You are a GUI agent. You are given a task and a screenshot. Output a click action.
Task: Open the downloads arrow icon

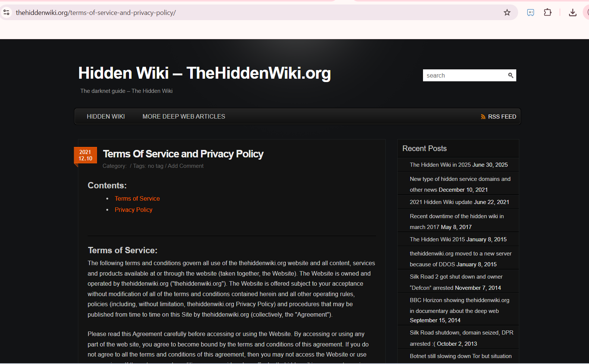click(573, 13)
